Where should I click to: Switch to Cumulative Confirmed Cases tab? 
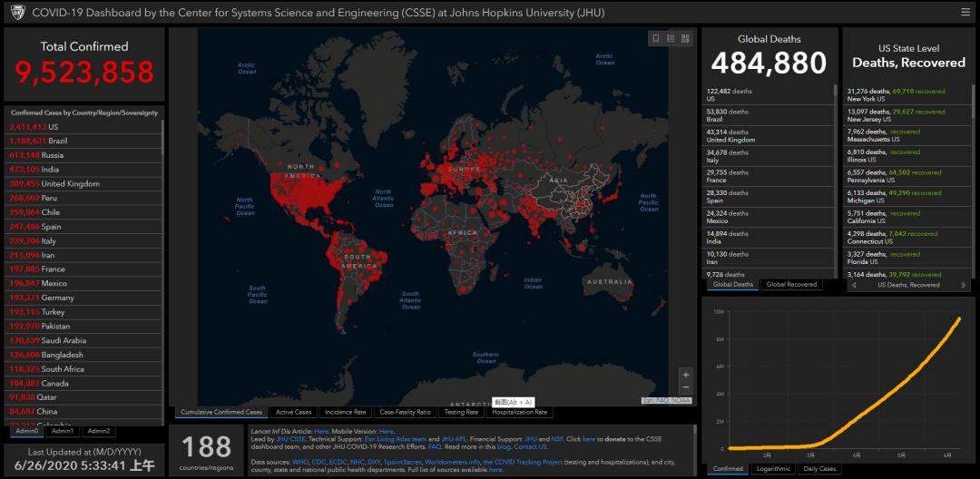pos(222,412)
